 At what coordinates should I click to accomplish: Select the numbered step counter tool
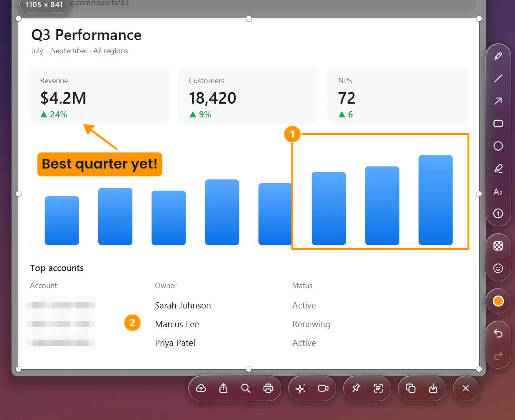click(498, 214)
